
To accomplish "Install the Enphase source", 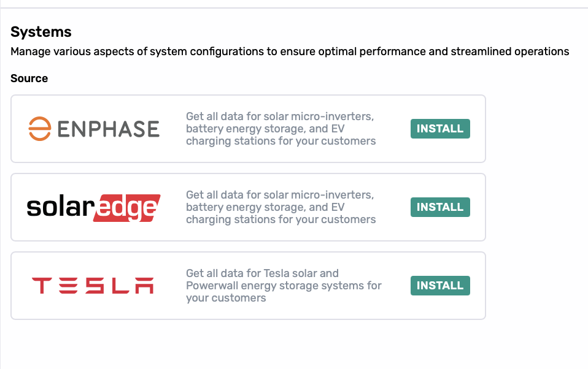I will pos(440,129).
